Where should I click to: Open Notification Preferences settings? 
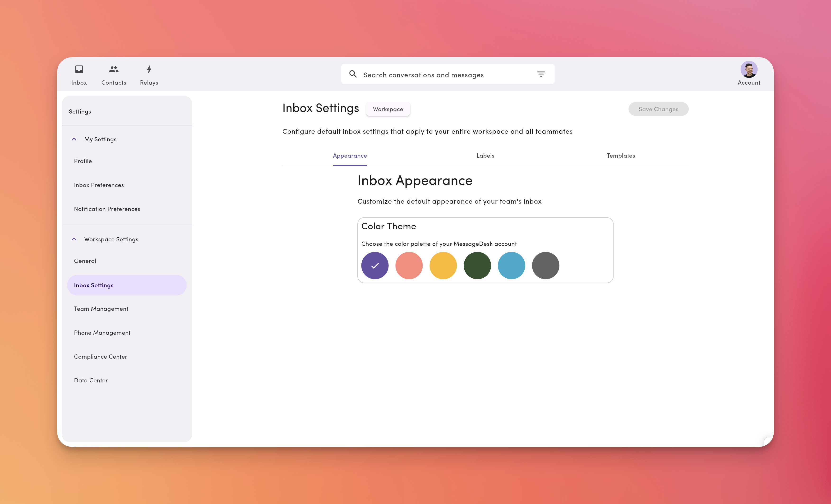pyautogui.click(x=107, y=209)
